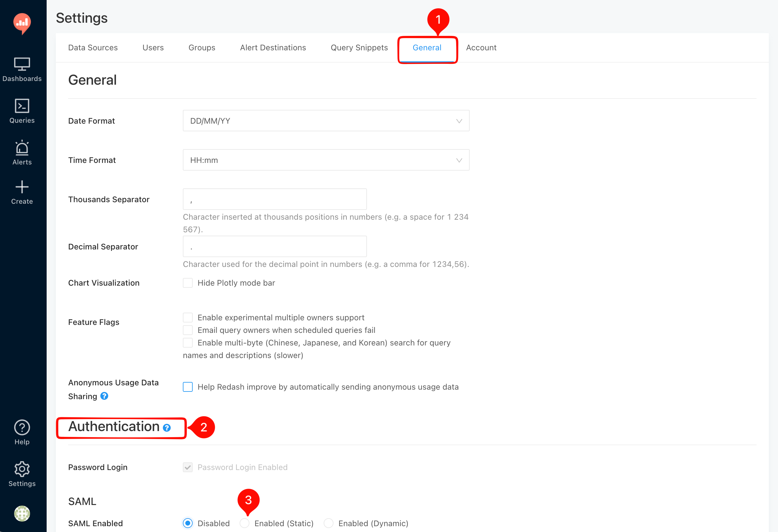
Task: Select SAML Enabled (Static) option
Action: [x=245, y=523]
